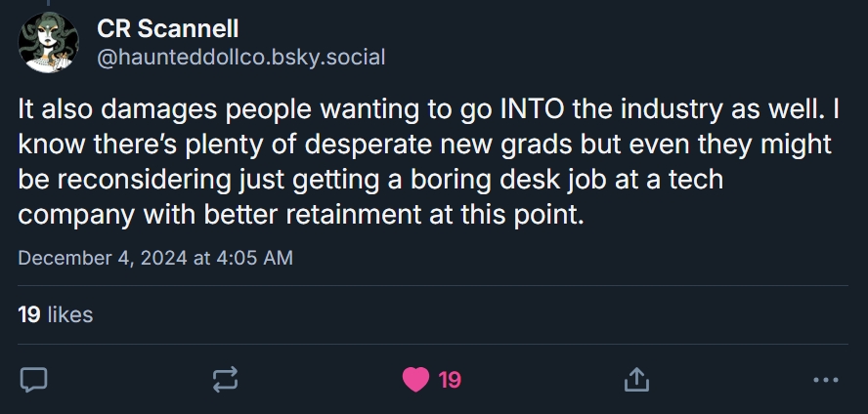Image resolution: width=868 pixels, height=414 pixels.
Task: Click CR Scannell's profile avatar
Action: 49,42
